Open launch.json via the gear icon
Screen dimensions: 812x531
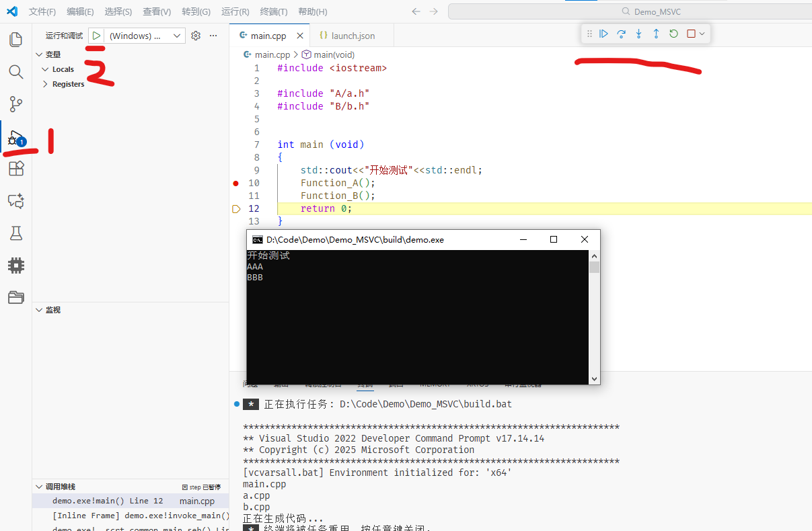pos(196,36)
